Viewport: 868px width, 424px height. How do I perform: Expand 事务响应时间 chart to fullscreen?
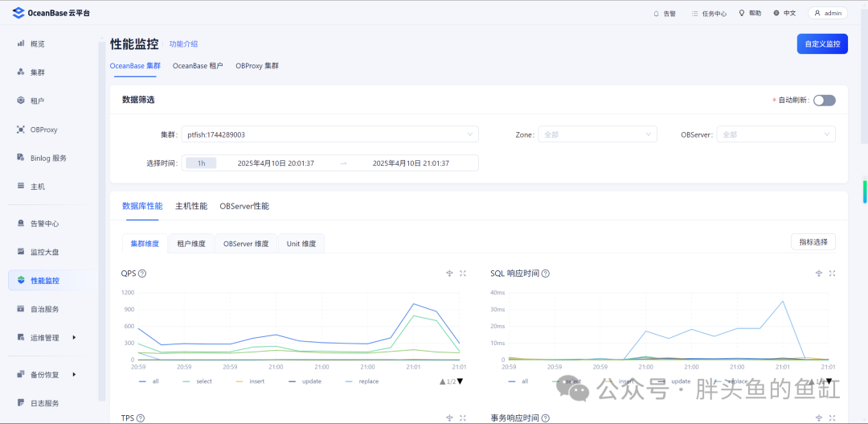point(832,418)
